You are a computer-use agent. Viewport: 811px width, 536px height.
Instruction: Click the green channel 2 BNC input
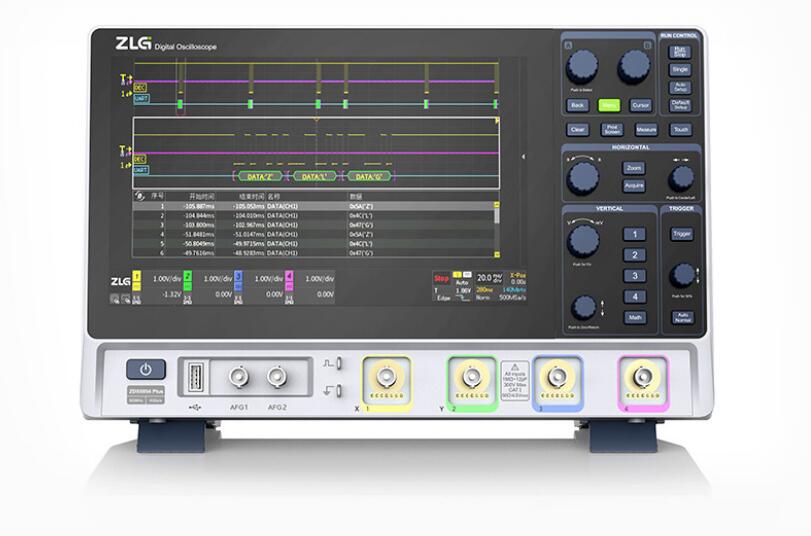tap(471, 379)
